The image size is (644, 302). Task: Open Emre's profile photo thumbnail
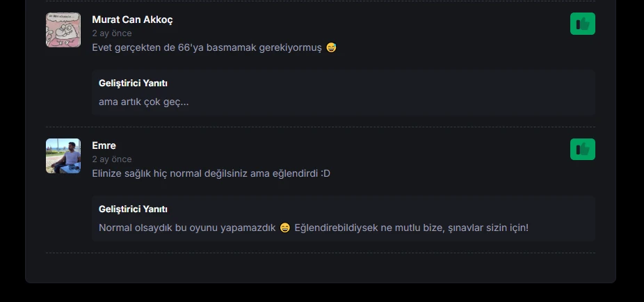pyautogui.click(x=63, y=156)
